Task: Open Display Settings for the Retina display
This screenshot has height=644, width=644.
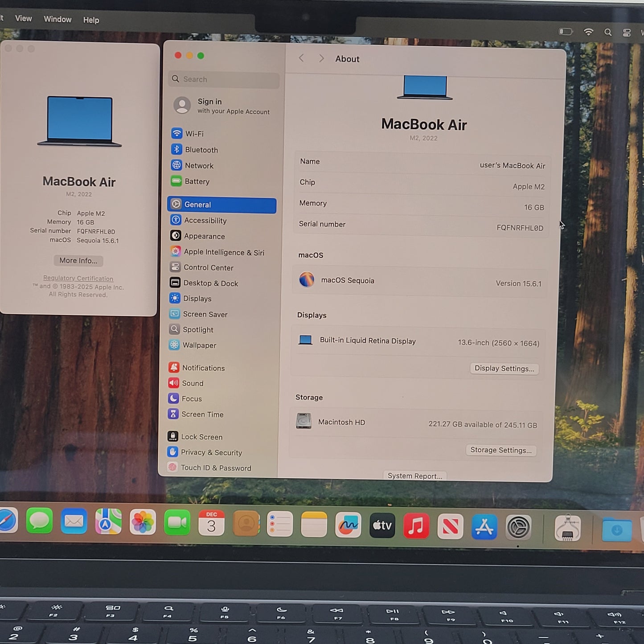Action: tap(504, 369)
